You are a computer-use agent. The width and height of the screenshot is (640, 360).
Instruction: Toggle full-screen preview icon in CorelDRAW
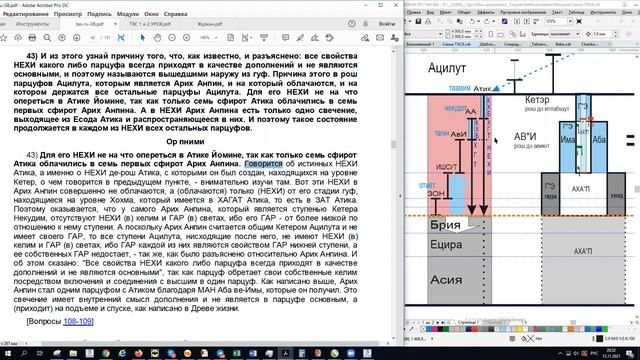click(x=579, y=21)
